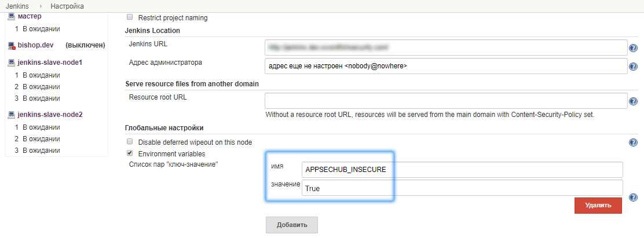Open the bishop.dev node link
The height and width of the screenshot is (238, 644).
click(35, 45)
